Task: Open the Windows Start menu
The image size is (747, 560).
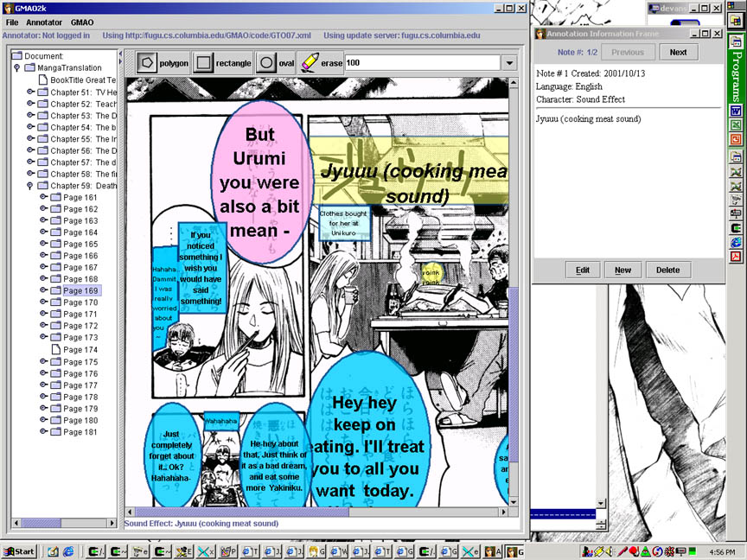Action: (19, 551)
